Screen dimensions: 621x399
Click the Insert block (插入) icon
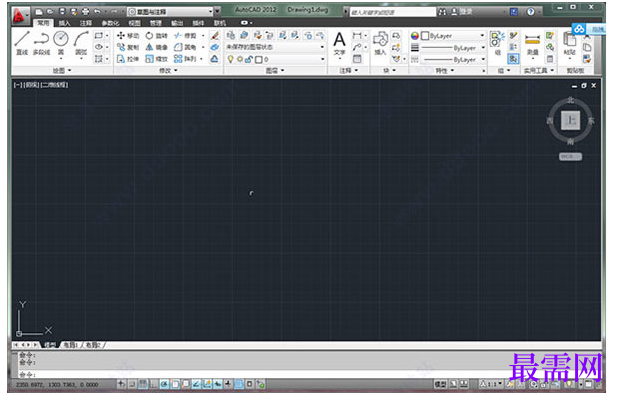[380, 44]
